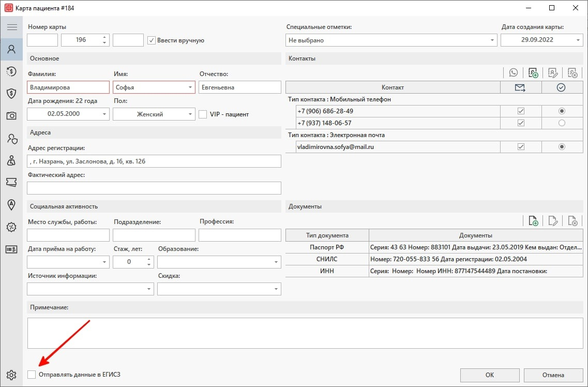
Task: Open the payments history sidebar icon
Action: click(x=11, y=71)
